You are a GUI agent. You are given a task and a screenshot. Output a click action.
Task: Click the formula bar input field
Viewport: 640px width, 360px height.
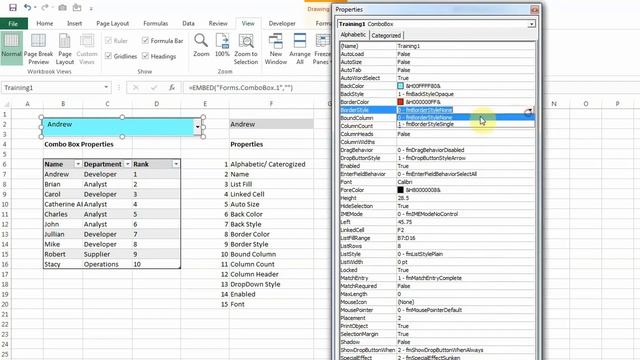tap(257, 87)
